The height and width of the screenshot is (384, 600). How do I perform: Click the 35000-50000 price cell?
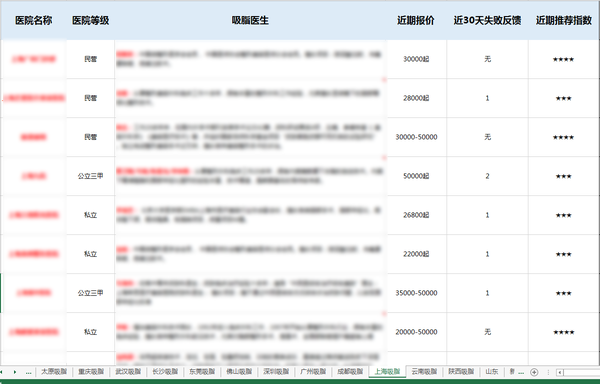416,293
